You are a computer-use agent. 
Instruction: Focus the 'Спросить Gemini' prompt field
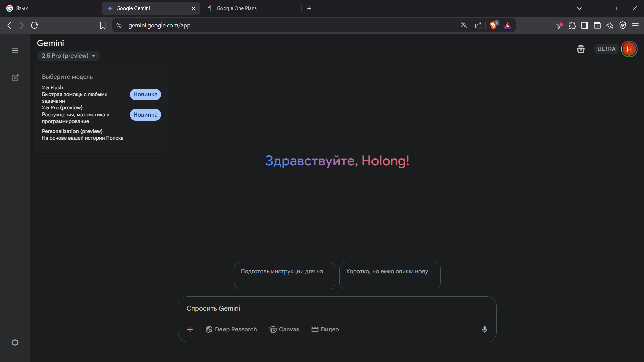click(336, 308)
